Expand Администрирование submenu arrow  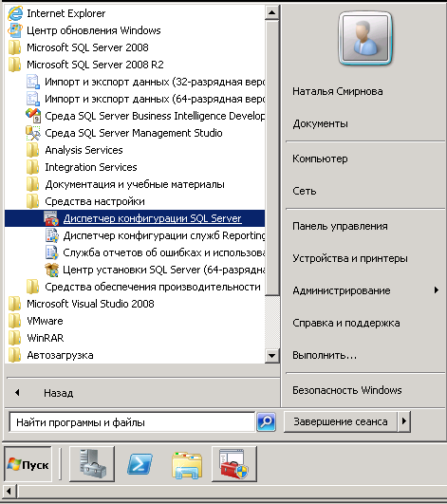[x=436, y=290]
